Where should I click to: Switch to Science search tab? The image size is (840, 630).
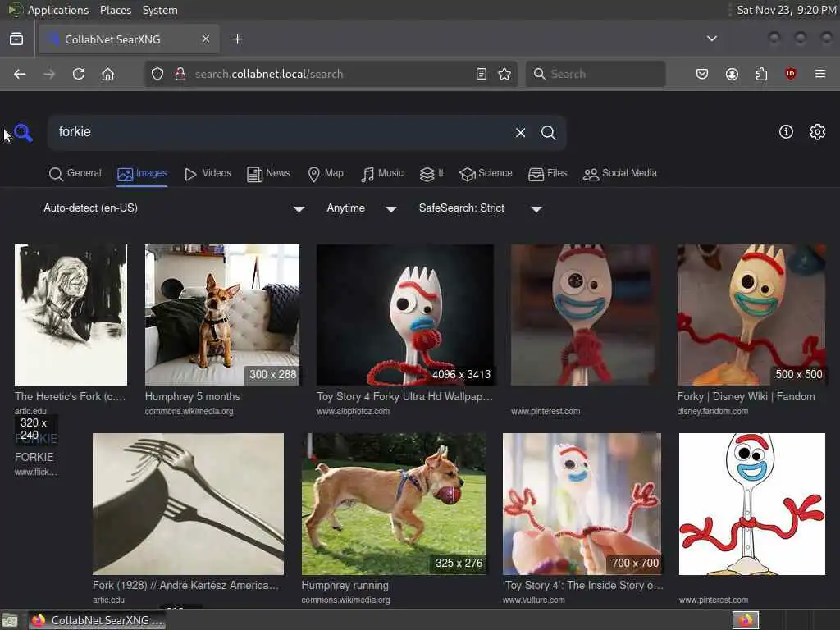coord(486,174)
